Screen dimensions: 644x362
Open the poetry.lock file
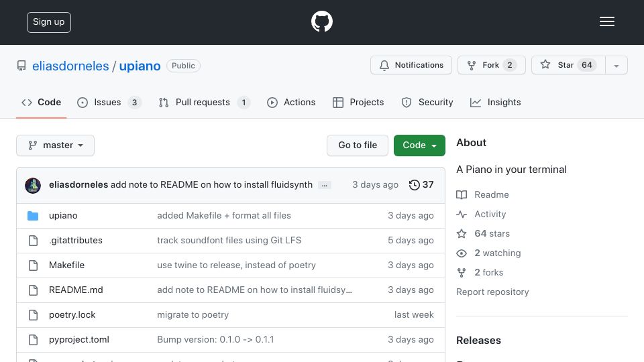72,315
